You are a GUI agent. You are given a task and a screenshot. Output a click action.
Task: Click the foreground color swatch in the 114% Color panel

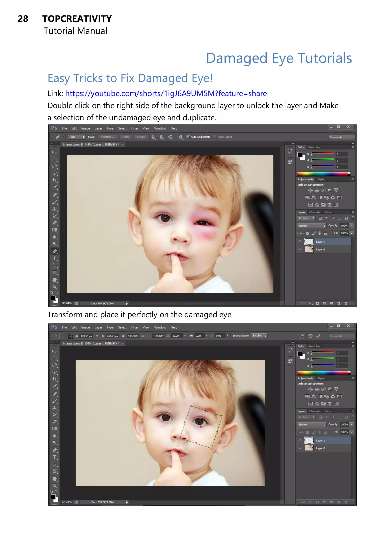point(300,155)
